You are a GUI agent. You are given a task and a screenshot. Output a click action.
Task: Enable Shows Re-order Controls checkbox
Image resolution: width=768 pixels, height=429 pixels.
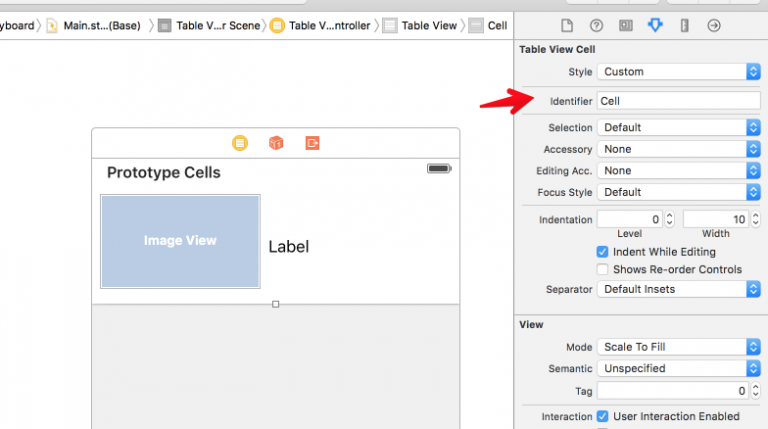pos(603,269)
